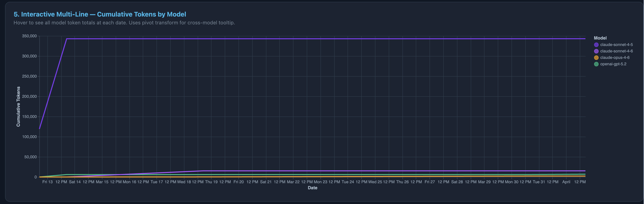The image size is (644, 204).
Task: Click the Sat 14 date tick label
Action: (75, 182)
